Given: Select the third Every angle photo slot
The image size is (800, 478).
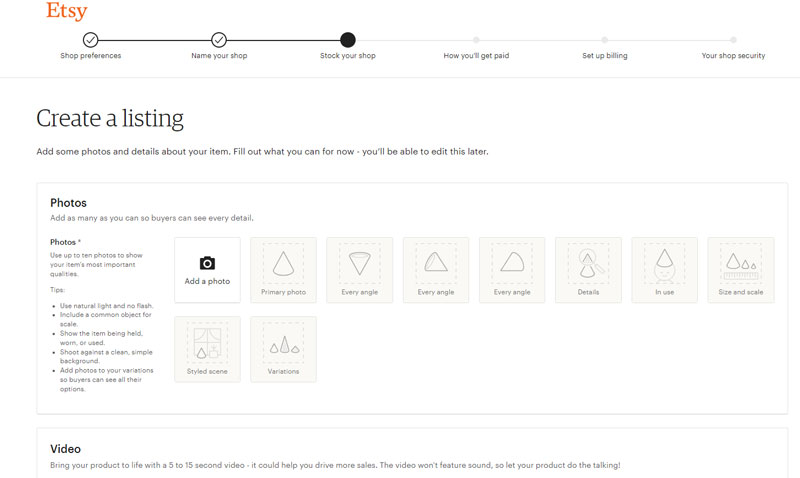Looking at the screenshot, I should pyautogui.click(x=512, y=270).
